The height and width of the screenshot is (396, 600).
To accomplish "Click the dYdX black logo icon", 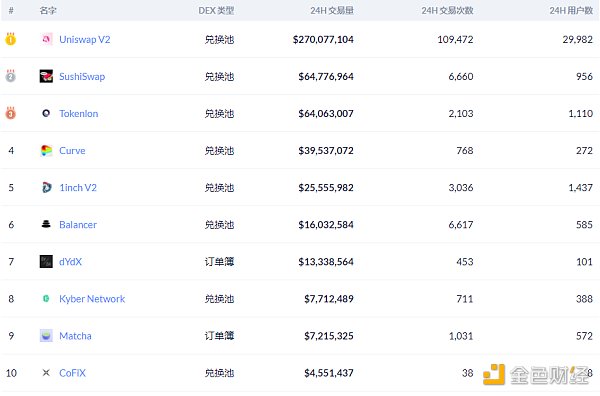I will pos(46,262).
